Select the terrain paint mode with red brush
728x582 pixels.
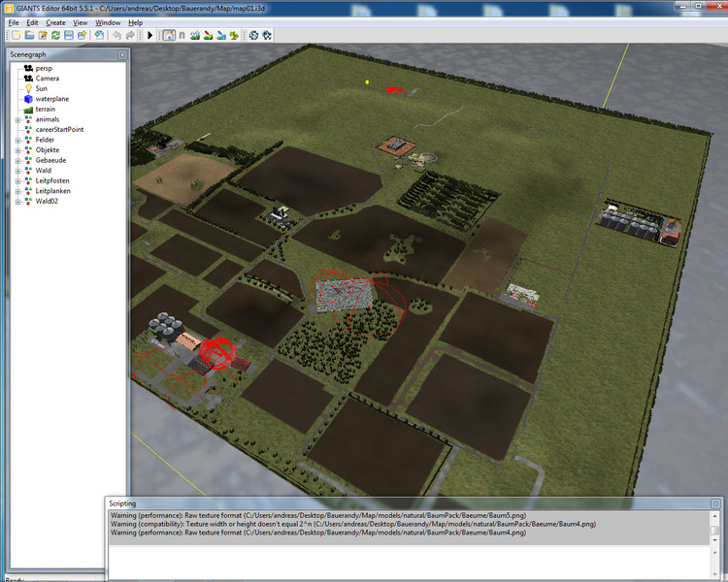[x=208, y=35]
